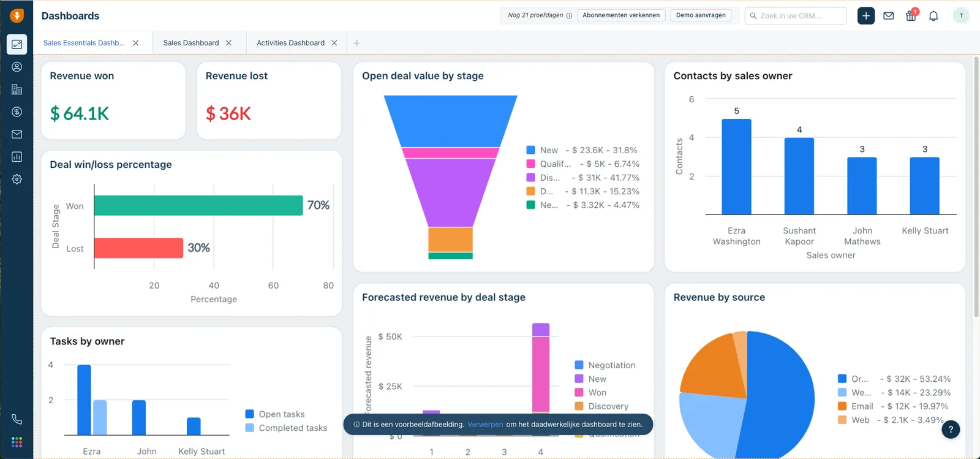980x459 pixels.
Task: Click Demo aanvragen button
Action: [x=701, y=15]
